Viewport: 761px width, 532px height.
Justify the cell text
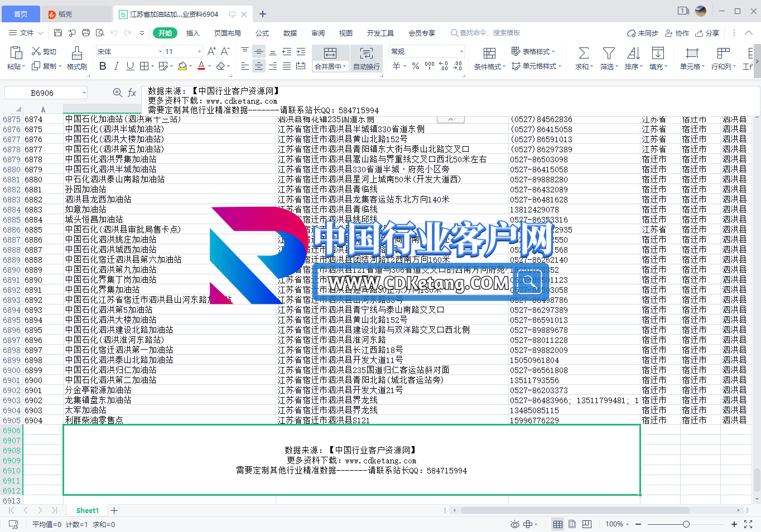(x=287, y=66)
